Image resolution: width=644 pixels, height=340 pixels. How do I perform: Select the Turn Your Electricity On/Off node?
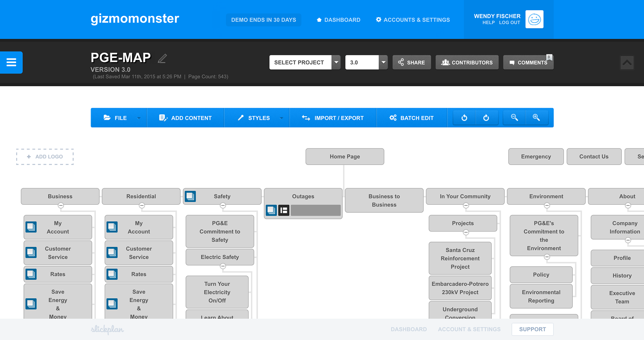tap(217, 292)
